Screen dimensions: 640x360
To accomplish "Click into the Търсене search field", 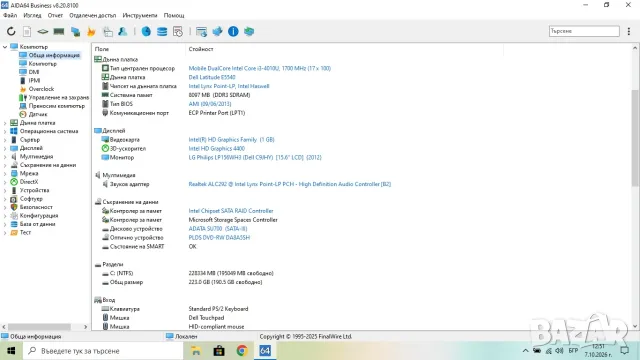I will (x=584, y=31).
